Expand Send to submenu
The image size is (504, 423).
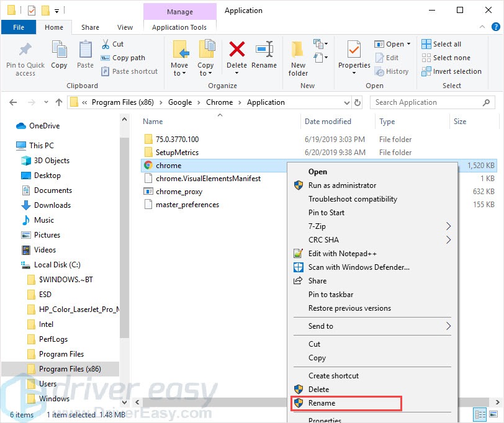449,326
